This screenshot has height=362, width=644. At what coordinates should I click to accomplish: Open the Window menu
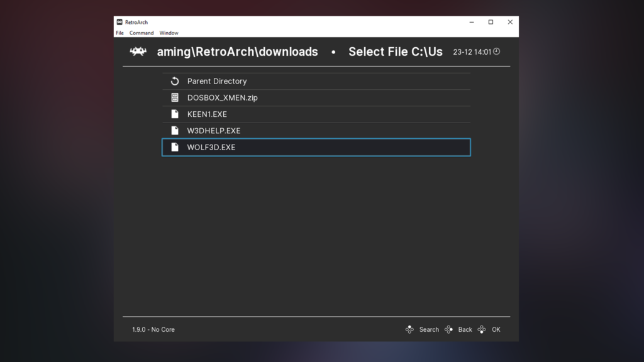(x=169, y=33)
